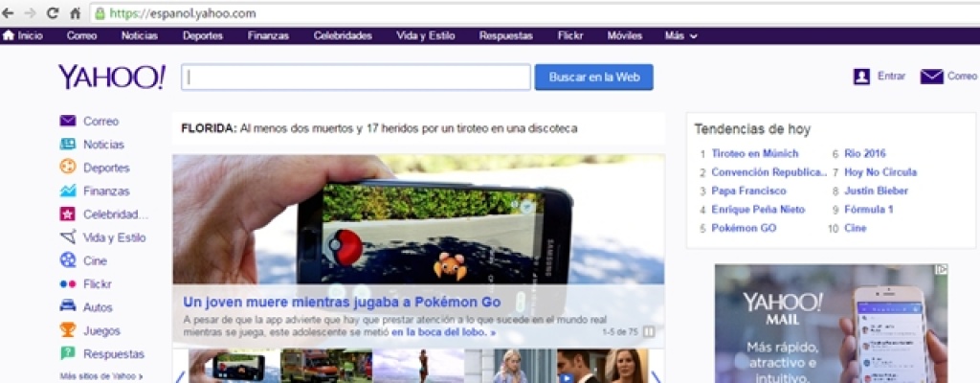Open Flickr in top navigation bar
Image resolution: width=980 pixels, height=383 pixels.
coord(570,35)
